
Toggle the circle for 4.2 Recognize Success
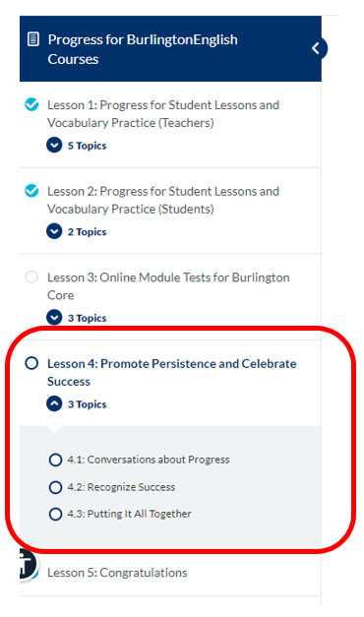pyautogui.click(x=55, y=487)
